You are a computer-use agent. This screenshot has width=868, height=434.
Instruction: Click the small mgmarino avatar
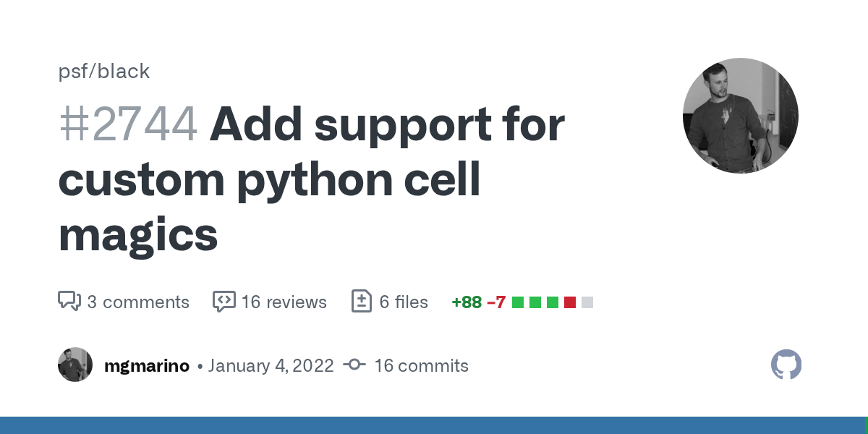click(75, 365)
